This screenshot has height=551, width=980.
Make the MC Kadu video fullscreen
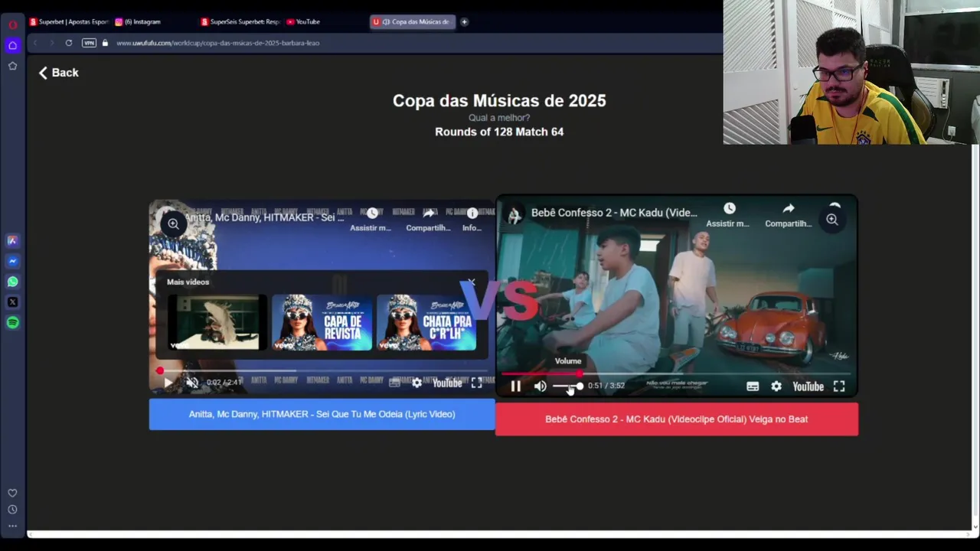[x=839, y=386]
